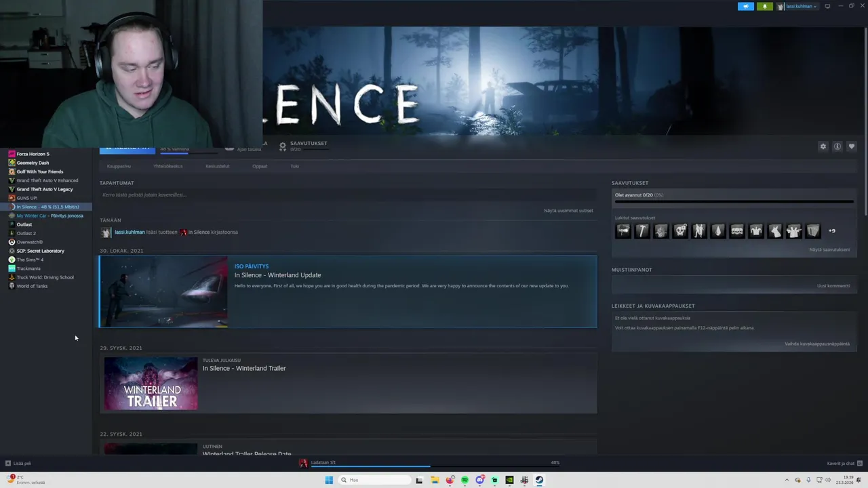Image resolution: width=868 pixels, height=488 pixels.
Task: Click the achievements progress bar
Action: click(x=734, y=202)
